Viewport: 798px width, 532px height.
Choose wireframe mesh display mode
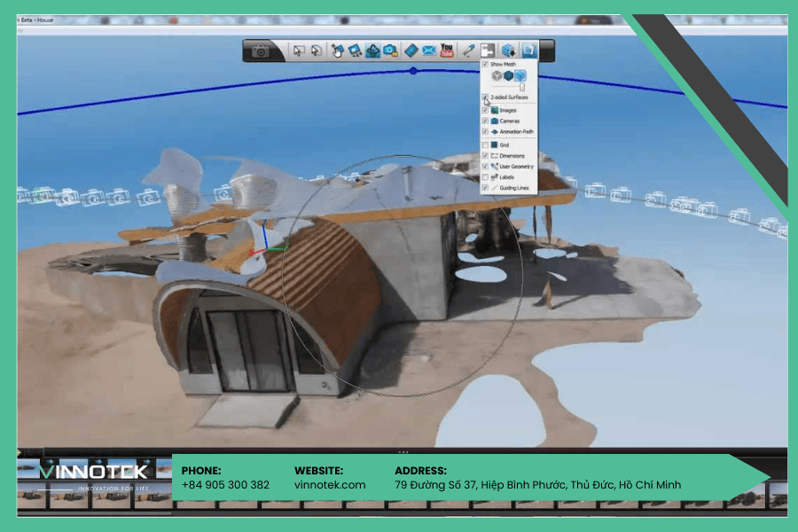tap(497, 76)
